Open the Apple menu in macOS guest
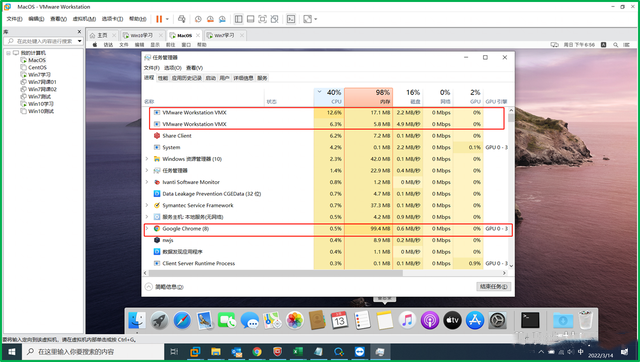The height and width of the screenshot is (362, 640). 95,44
